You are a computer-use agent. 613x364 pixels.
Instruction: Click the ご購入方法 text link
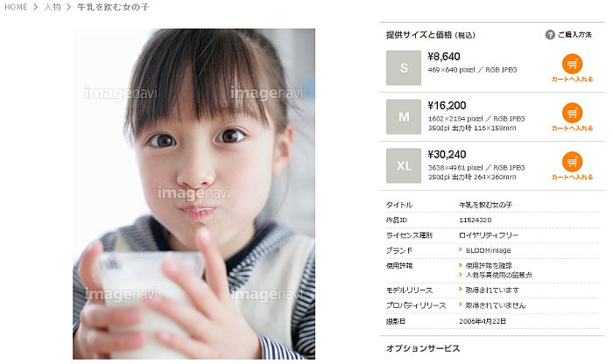pos(574,35)
